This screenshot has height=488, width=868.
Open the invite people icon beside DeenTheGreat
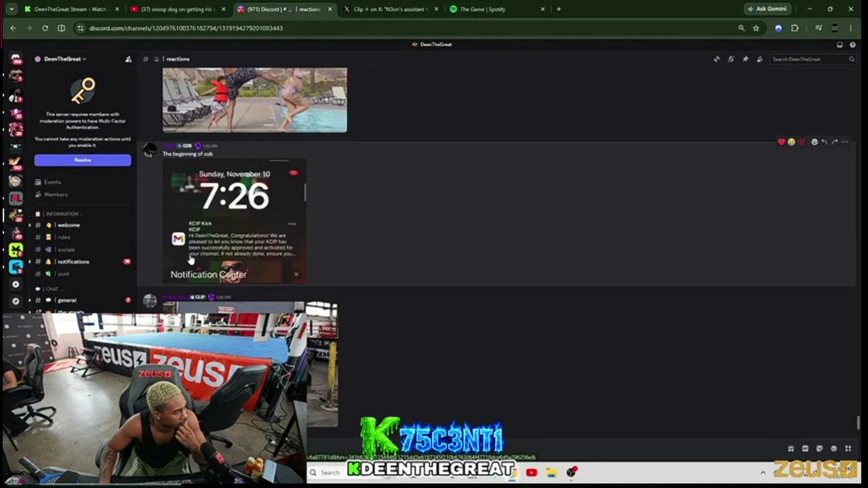[128, 59]
